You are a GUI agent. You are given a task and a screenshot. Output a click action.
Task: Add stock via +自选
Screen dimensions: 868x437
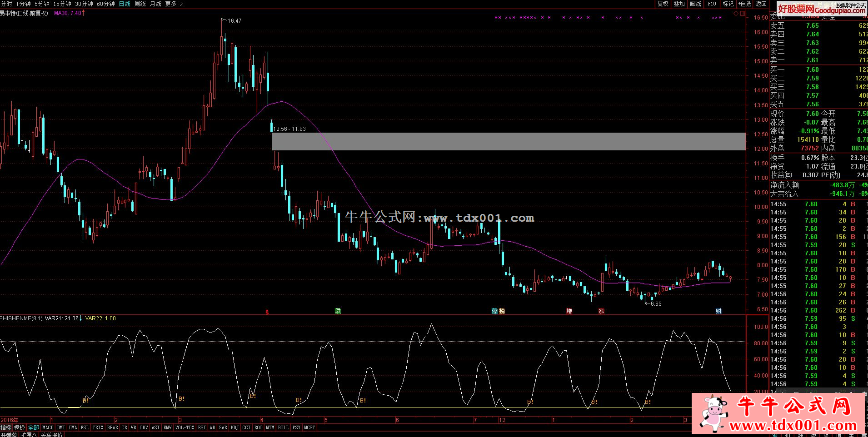point(745,4)
